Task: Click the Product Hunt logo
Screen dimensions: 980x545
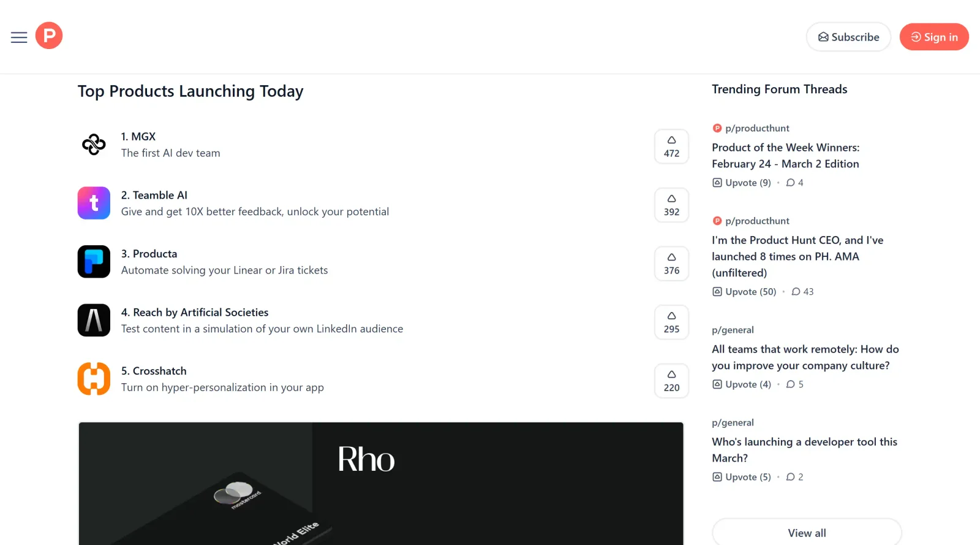Action: [48, 36]
